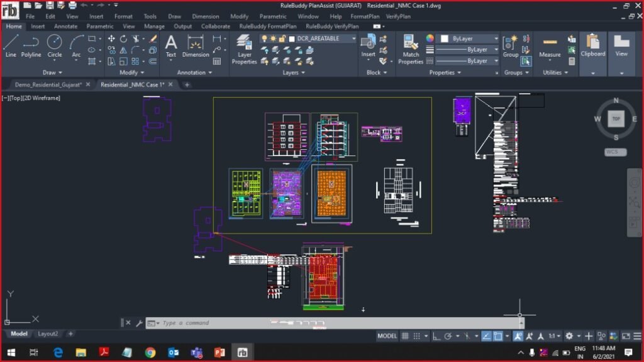Click the TOP face of ViewCube

click(616, 118)
